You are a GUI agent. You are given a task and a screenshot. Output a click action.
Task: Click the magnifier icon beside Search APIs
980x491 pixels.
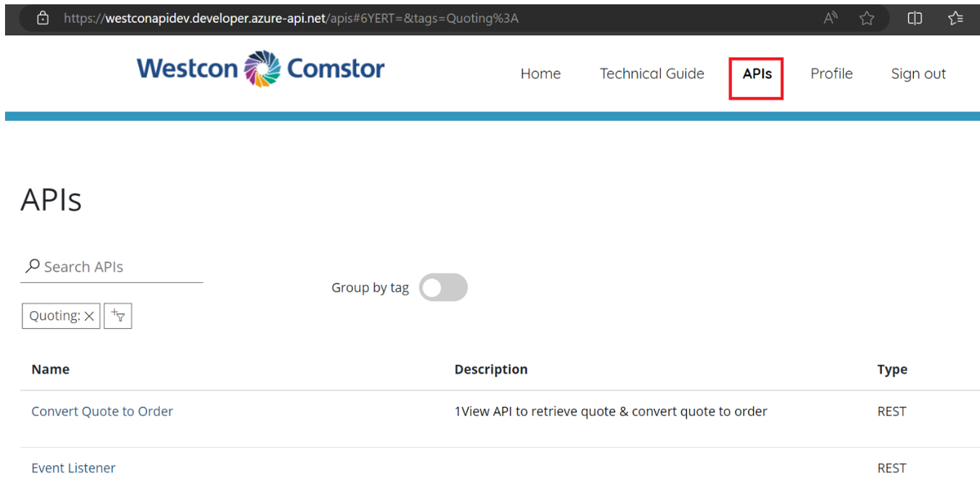pos(32,266)
